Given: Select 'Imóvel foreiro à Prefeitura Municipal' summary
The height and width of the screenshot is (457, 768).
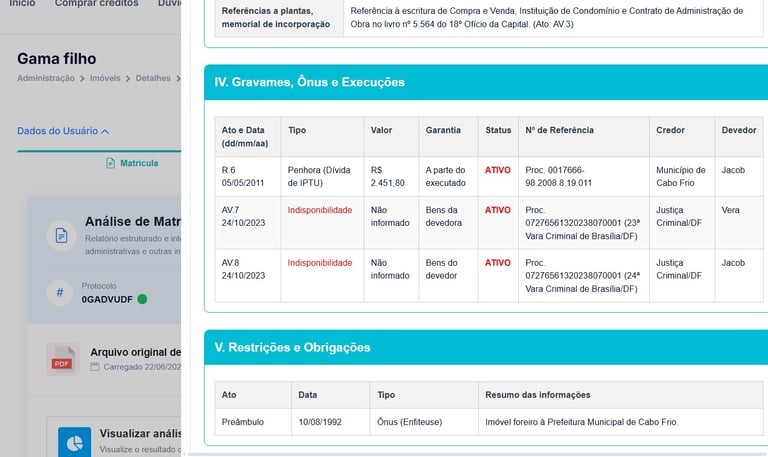Looking at the screenshot, I should (x=621, y=422).
